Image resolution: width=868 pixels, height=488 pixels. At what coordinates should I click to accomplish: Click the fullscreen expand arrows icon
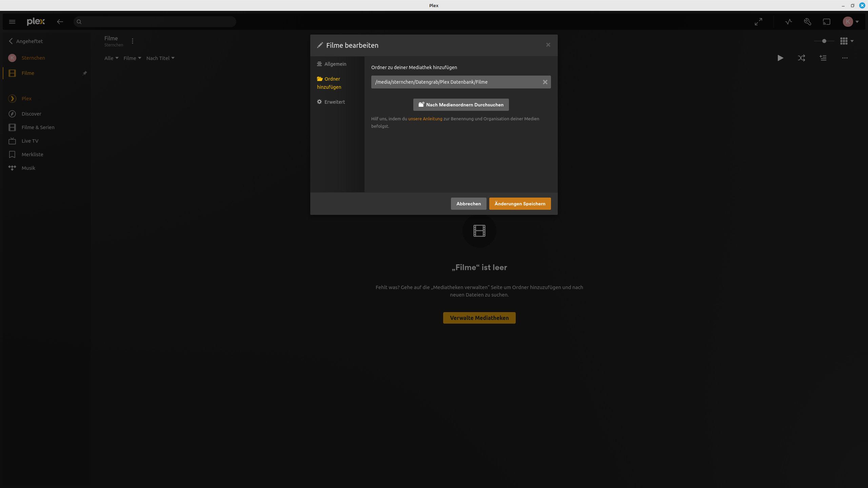tap(758, 22)
